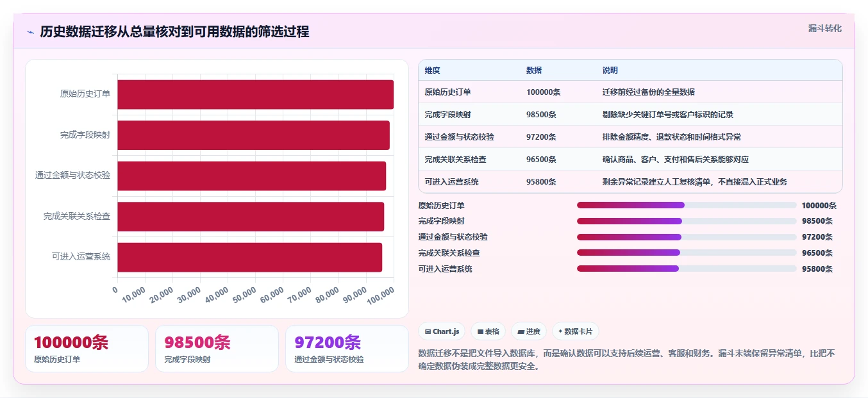
Task: Click the 原始历史订单 bar in the chart
Action: pos(255,94)
